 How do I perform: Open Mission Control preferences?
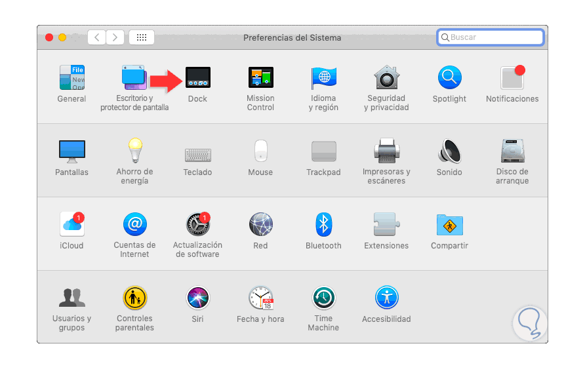click(x=261, y=77)
